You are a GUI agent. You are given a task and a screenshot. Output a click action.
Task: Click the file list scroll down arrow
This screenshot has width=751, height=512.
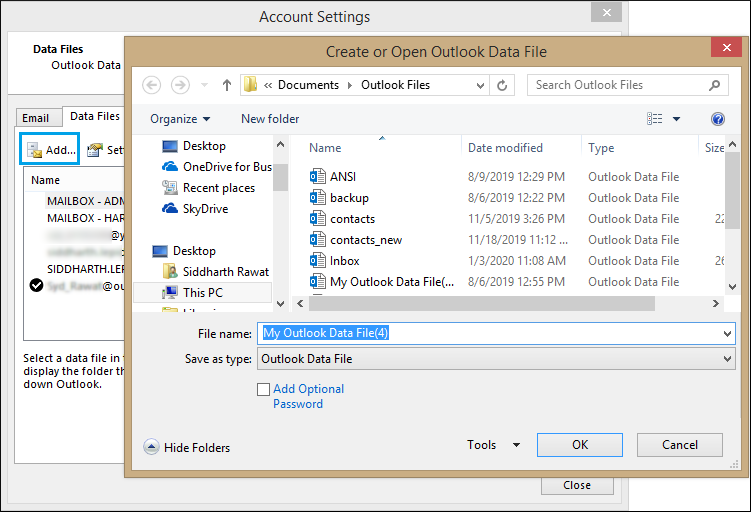click(x=732, y=287)
